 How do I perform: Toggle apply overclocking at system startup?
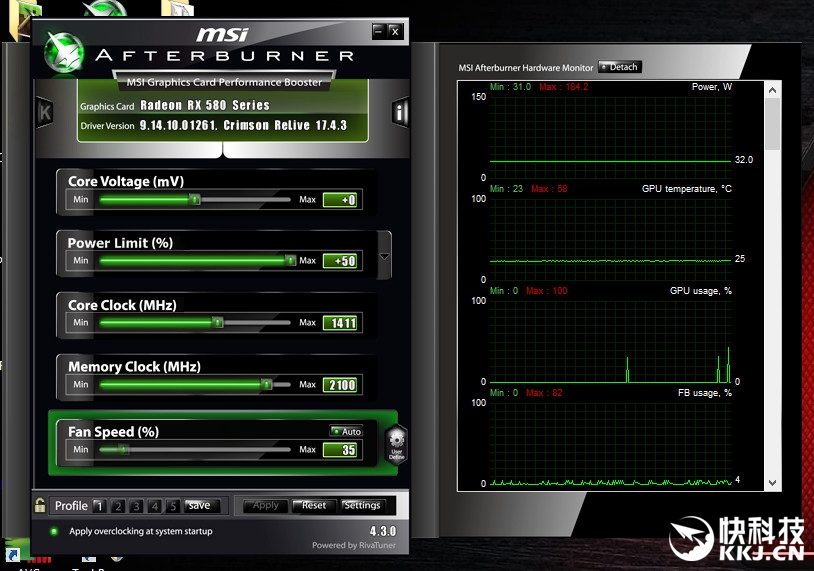(53, 531)
